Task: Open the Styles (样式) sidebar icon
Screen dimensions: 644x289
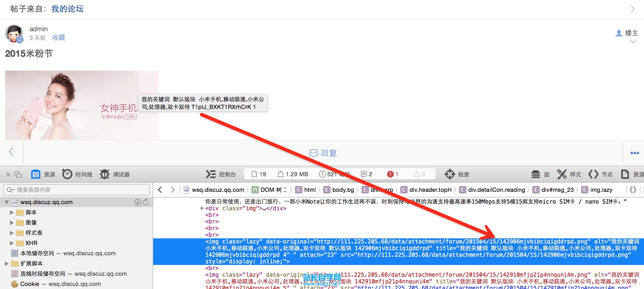Action: pos(562,174)
